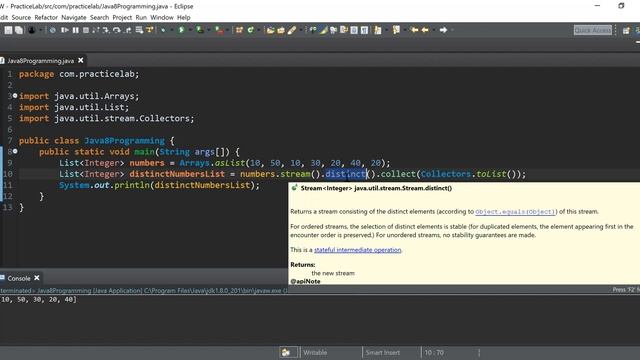Viewport: 640px width, 360px height.
Task: Collapse the main method fold at line 8
Action: 15,151
